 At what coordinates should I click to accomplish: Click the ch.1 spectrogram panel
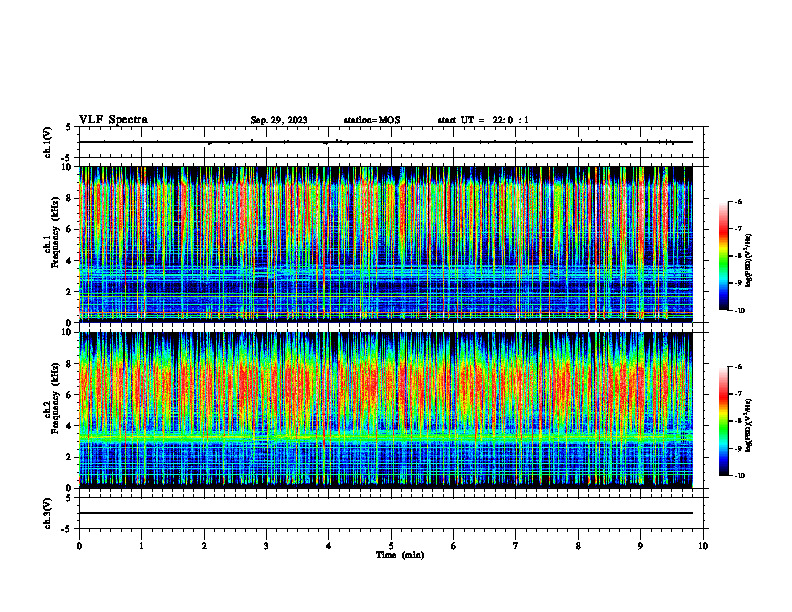386,244
